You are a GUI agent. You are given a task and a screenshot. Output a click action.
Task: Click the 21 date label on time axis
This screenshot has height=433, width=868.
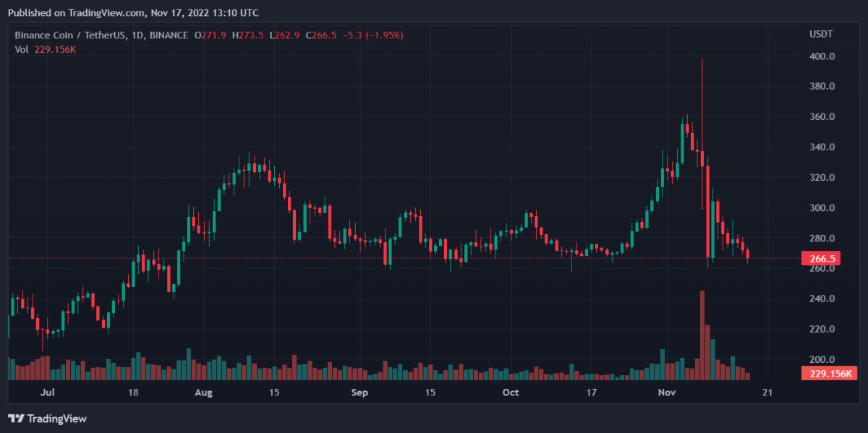(x=767, y=393)
